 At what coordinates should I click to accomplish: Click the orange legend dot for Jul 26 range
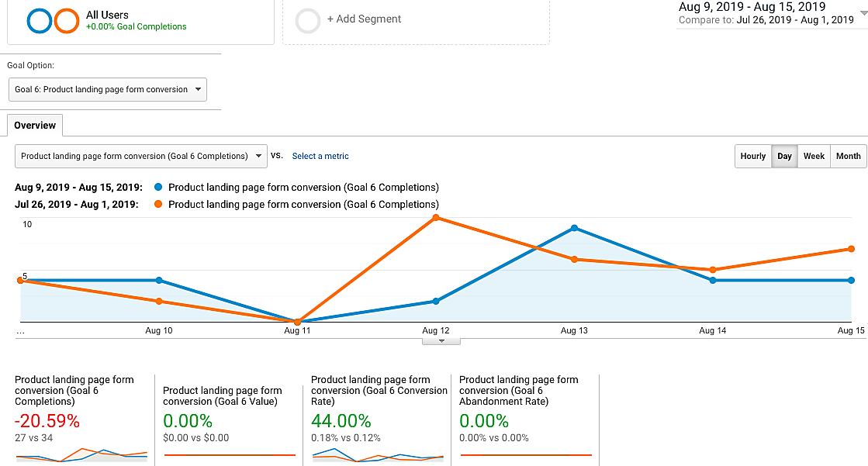point(159,205)
